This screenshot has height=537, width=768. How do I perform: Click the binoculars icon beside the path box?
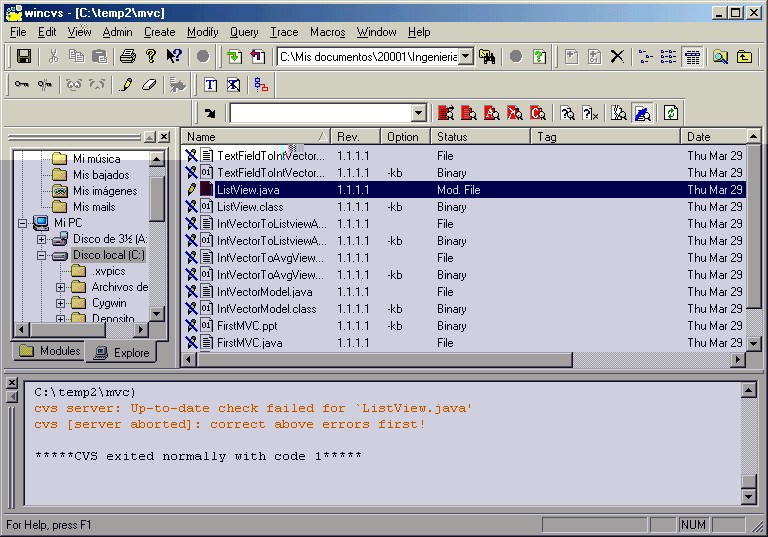488,57
